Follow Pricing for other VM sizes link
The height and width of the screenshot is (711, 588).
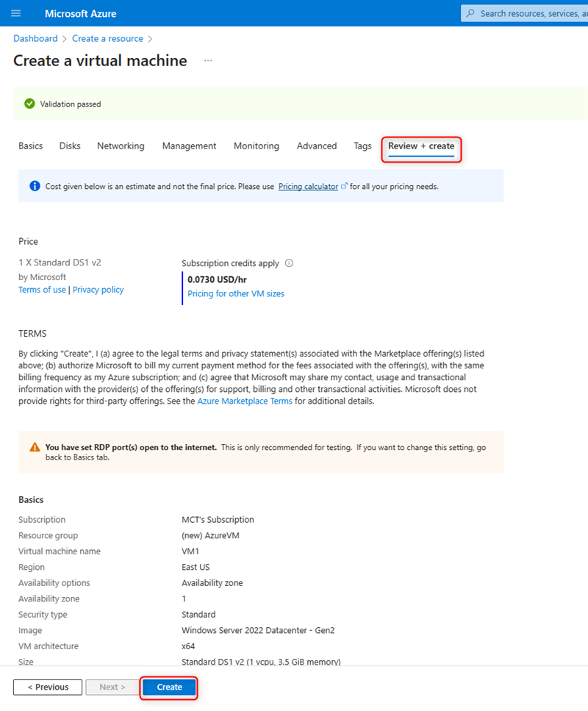point(236,293)
